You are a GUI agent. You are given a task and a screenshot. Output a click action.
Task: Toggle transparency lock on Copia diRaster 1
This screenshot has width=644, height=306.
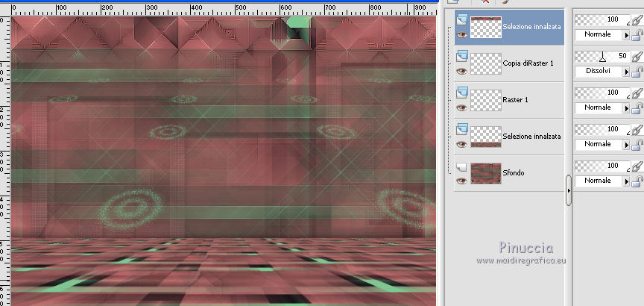637,72
